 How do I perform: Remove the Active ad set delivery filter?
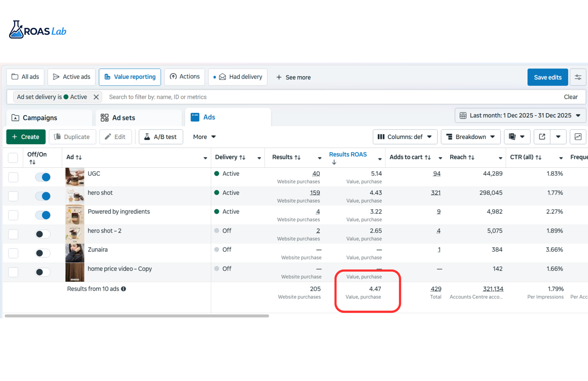pyautogui.click(x=96, y=97)
